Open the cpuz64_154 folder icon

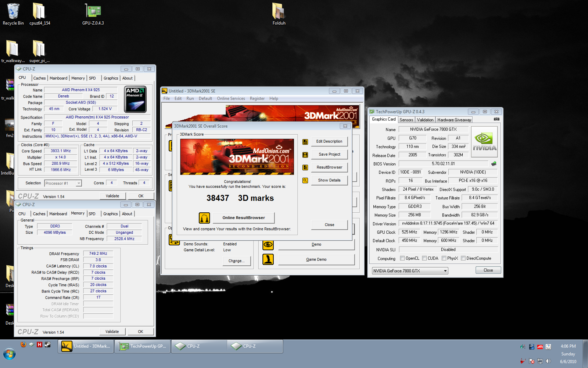pos(39,14)
